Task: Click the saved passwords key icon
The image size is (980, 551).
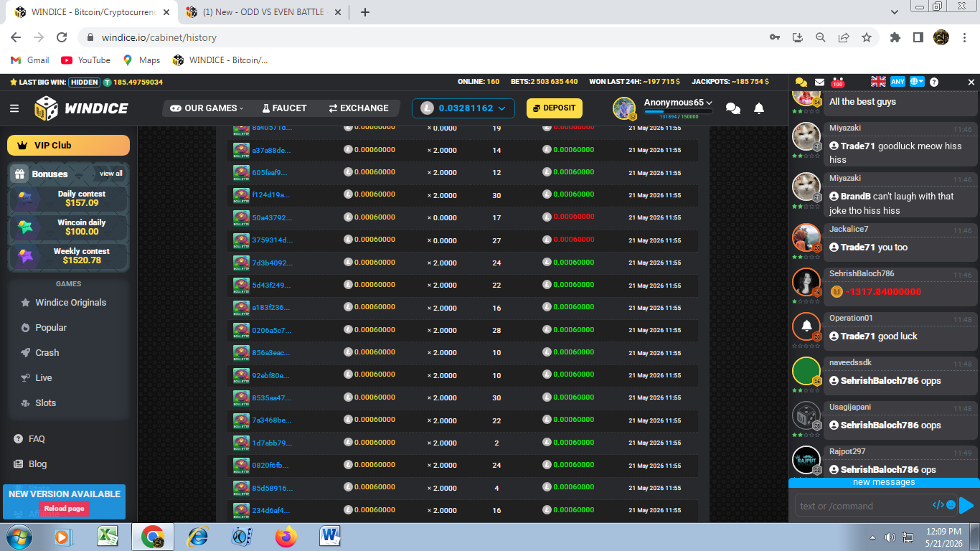Action: coord(774,37)
